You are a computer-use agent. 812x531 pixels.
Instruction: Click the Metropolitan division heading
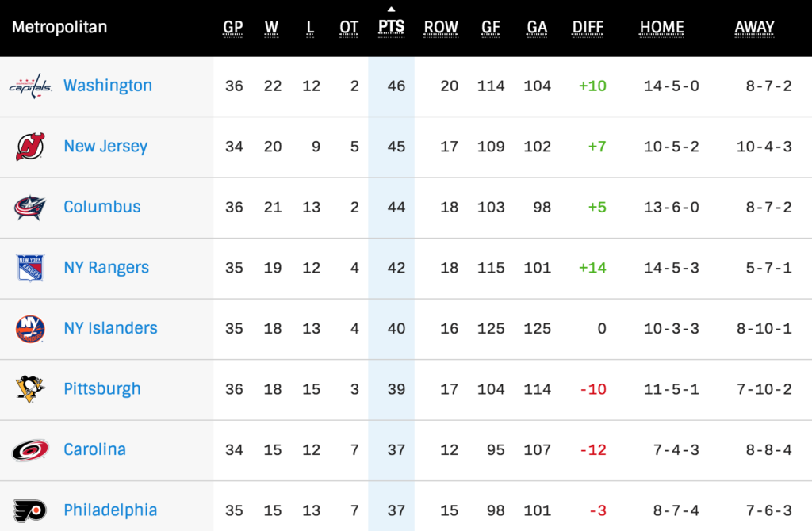[59, 27]
